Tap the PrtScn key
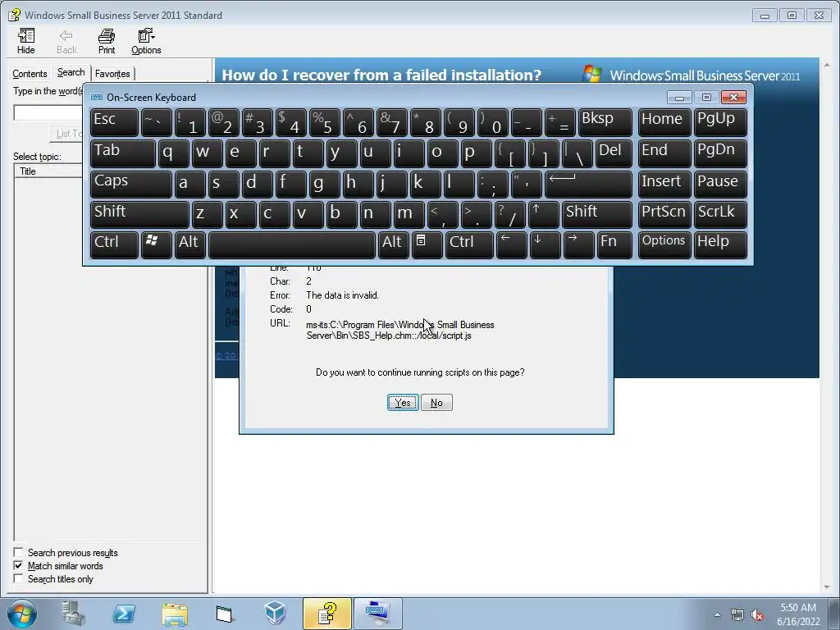This screenshot has height=630, width=840. (664, 214)
